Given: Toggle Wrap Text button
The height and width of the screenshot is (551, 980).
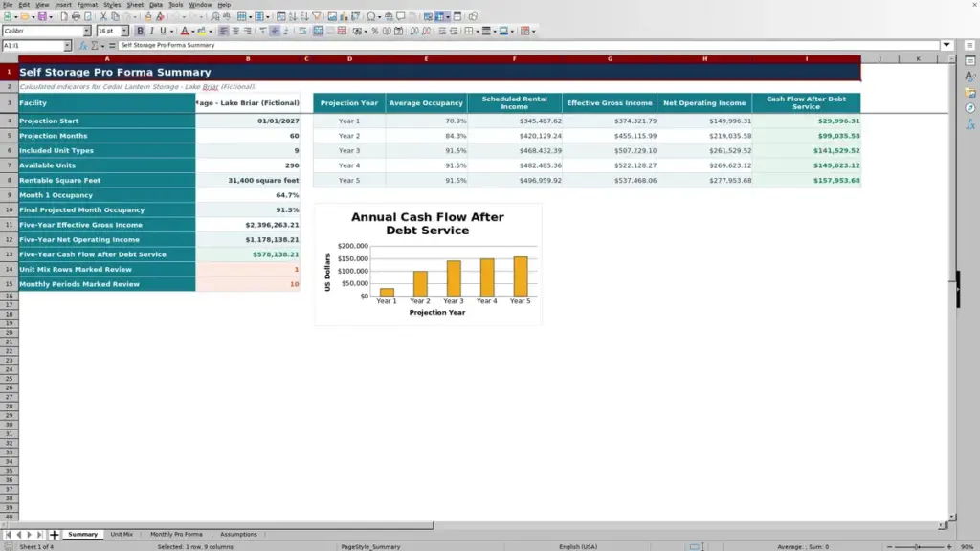Looking at the screenshot, I should [x=302, y=32].
